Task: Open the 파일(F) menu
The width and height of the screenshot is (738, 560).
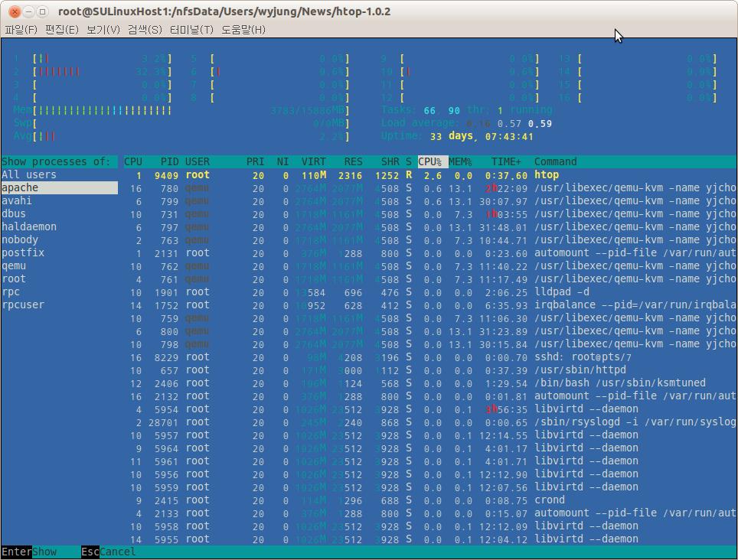Action: coord(21,30)
